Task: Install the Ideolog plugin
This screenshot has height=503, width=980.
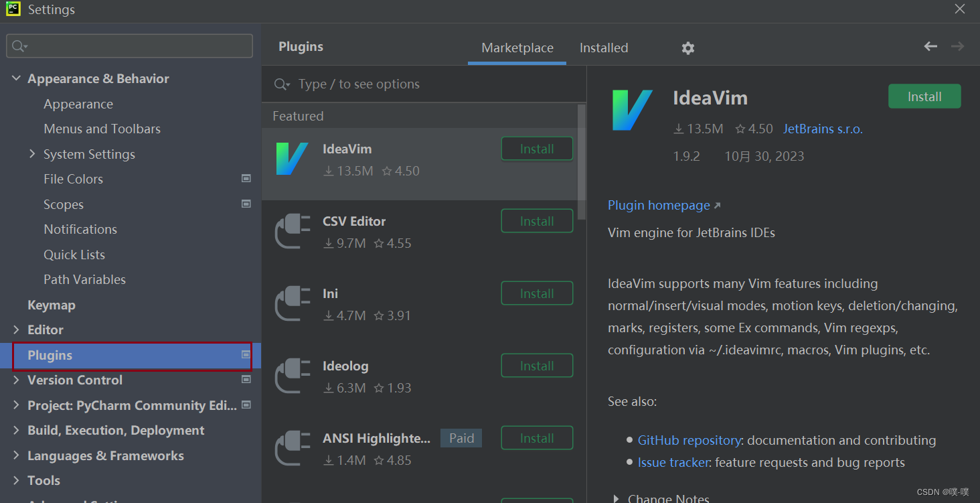Action: coord(537,366)
